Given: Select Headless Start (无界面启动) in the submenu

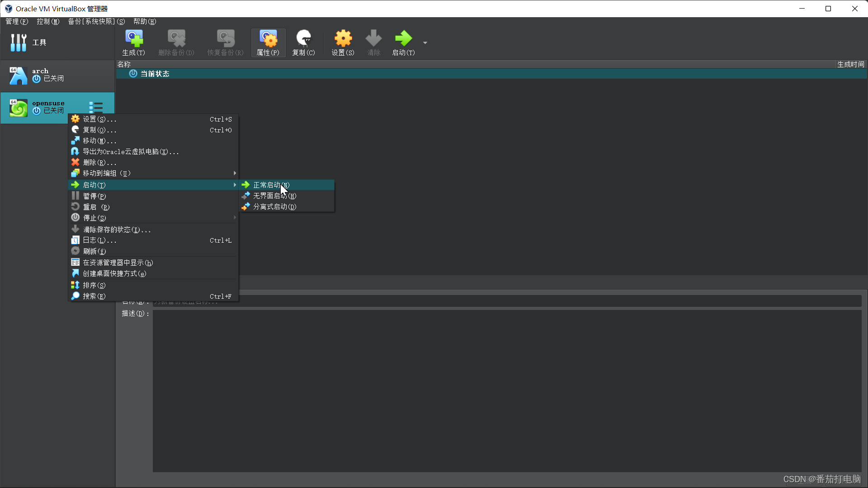Looking at the screenshot, I should coord(287,196).
